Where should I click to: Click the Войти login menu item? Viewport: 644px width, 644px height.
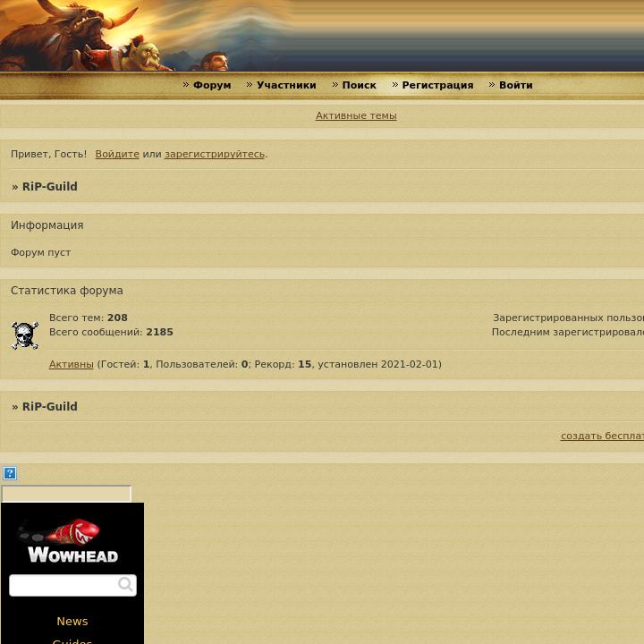coord(515,85)
